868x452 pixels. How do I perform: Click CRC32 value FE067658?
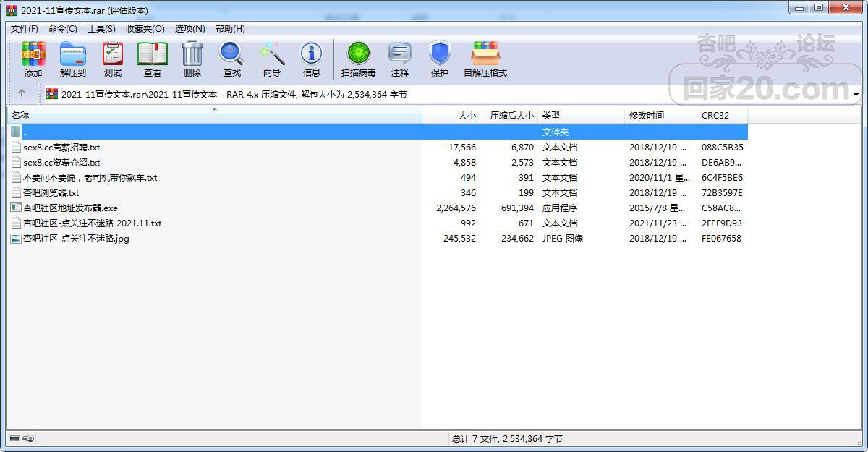point(722,238)
